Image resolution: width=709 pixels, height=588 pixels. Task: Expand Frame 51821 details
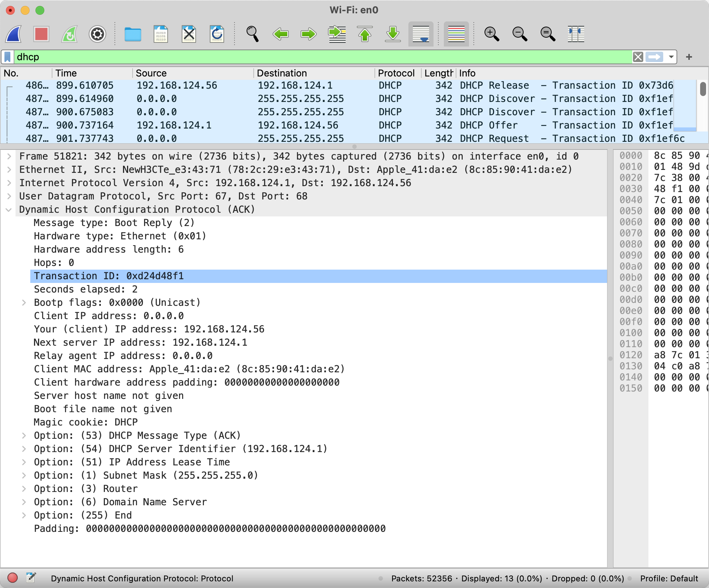point(9,156)
